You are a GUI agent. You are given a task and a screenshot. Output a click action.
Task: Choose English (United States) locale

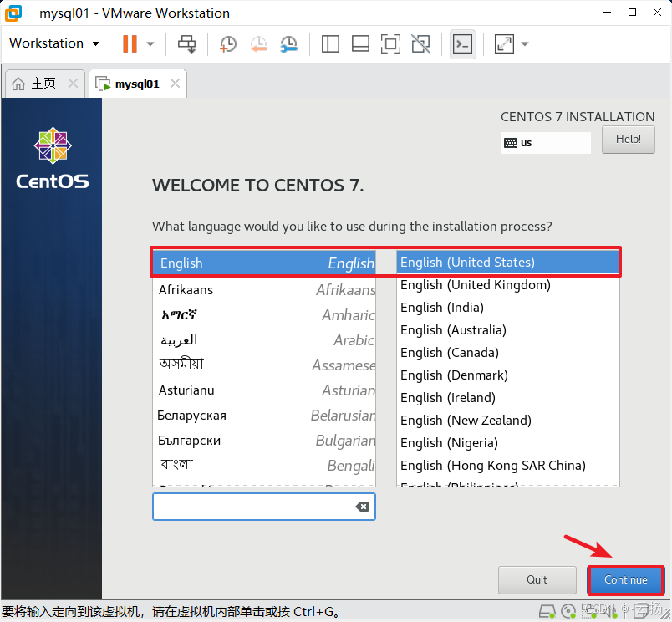(x=507, y=262)
